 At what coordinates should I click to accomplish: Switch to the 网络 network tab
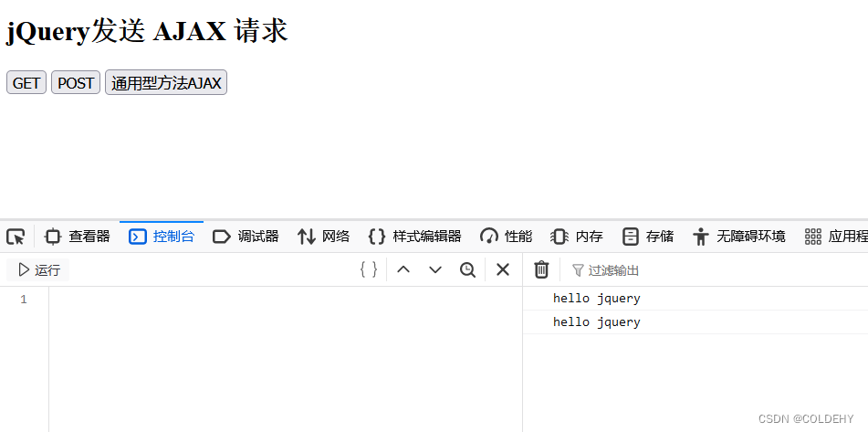324,237
